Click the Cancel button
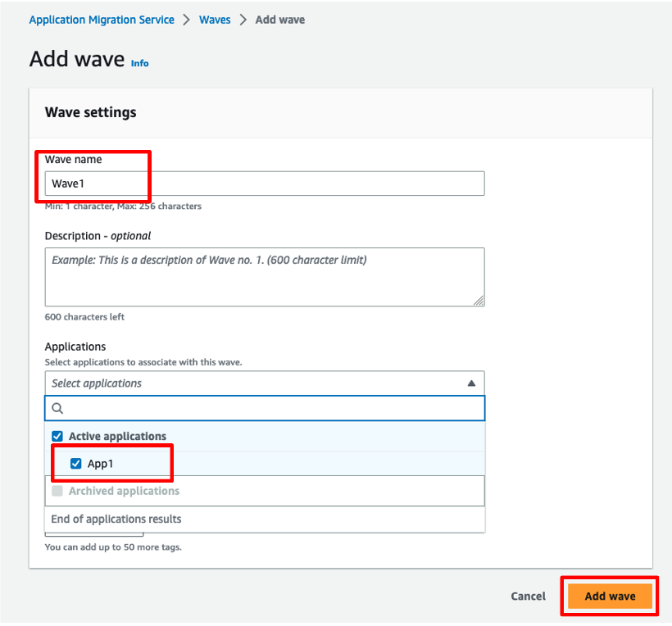The width and height of the screenshot is (672, 626). point(528,596)
